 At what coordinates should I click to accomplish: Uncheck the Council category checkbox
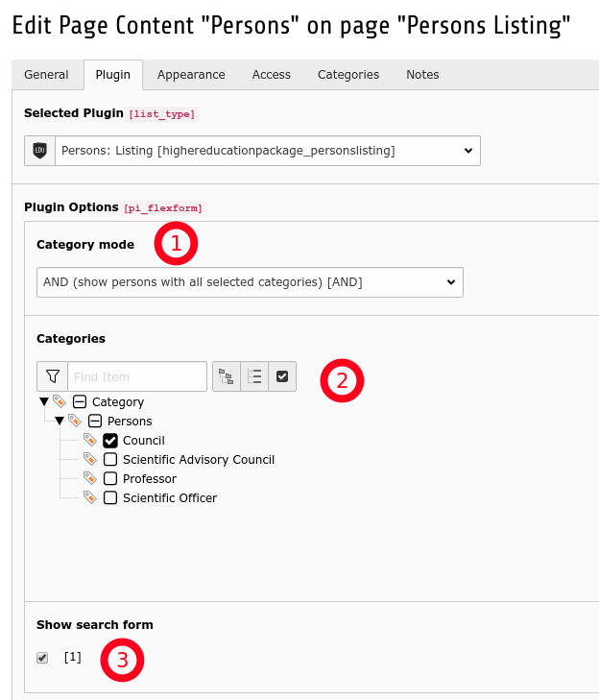point(110,441)
